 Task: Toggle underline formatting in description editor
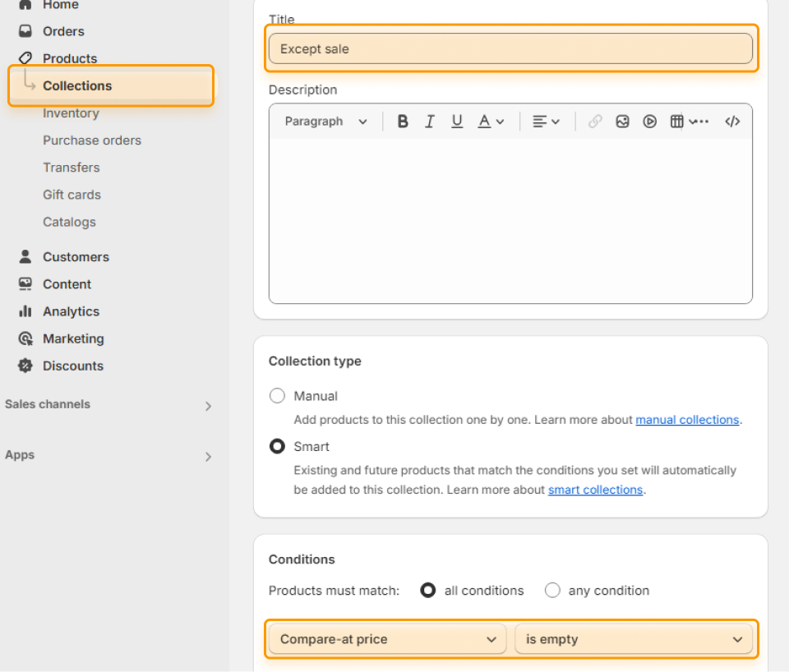[457, 122]
